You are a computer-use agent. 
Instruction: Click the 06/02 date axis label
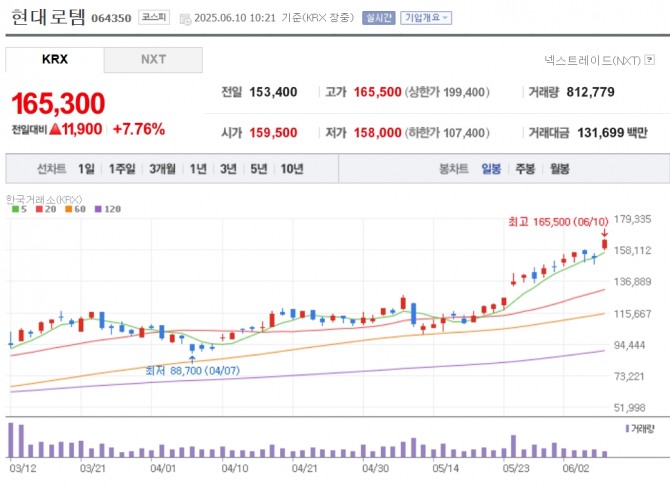(576, 468)
